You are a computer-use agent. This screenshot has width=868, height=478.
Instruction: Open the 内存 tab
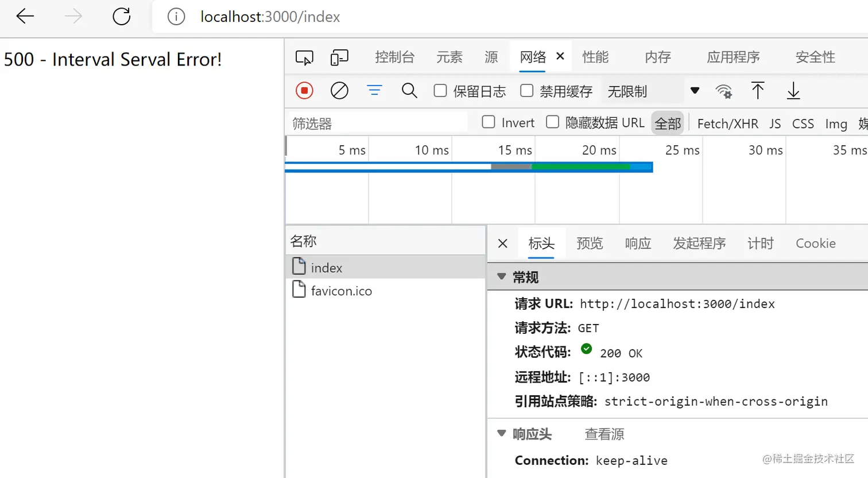(x=657, y=57)
